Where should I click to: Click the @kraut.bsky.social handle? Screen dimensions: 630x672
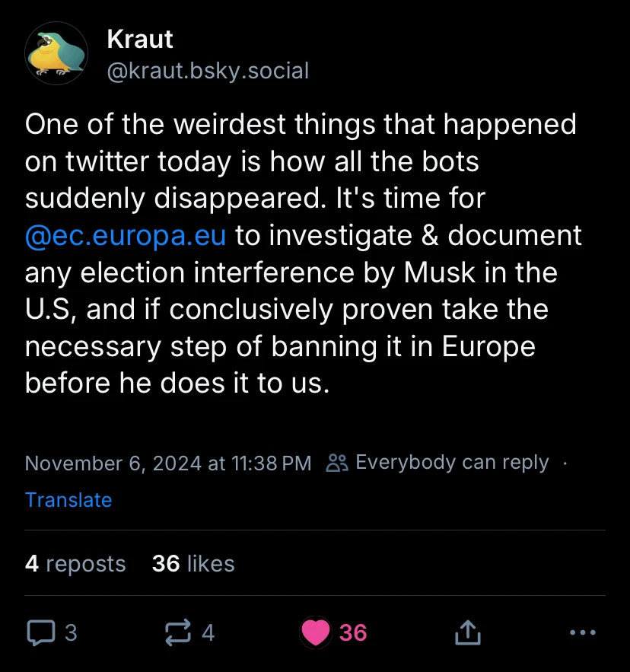pos(208,71)
